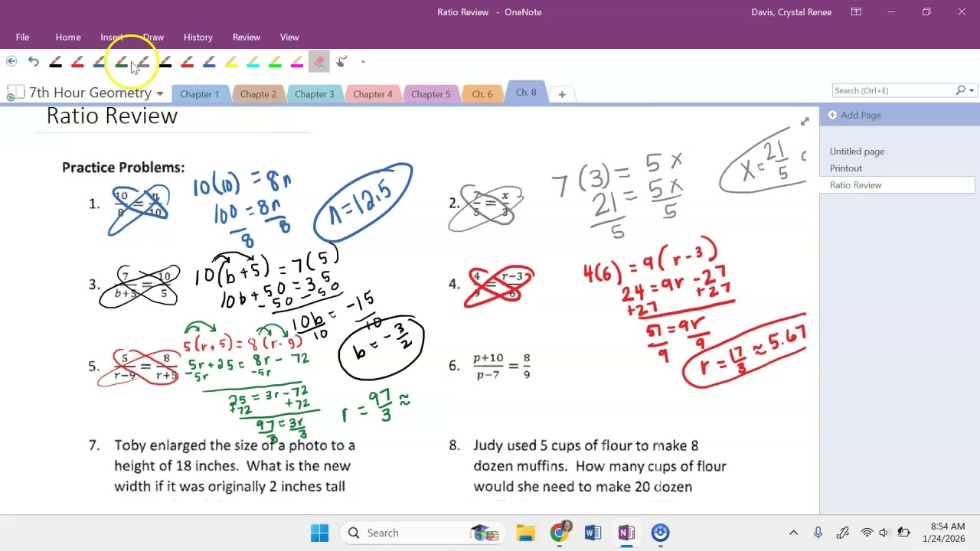Click the volume icon in system tray
Image resolution: width=980 pixels, height=551 pixels.
884,533
